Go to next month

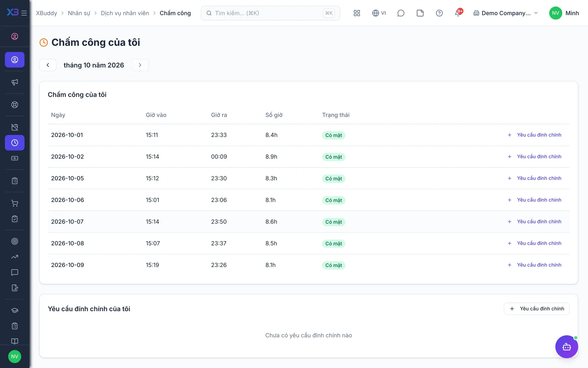tap(140, 65)
